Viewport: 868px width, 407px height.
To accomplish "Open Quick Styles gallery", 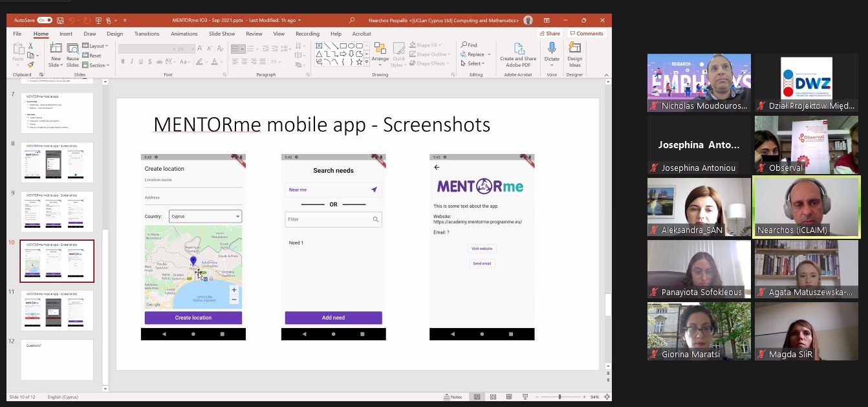I will [398, 54].
